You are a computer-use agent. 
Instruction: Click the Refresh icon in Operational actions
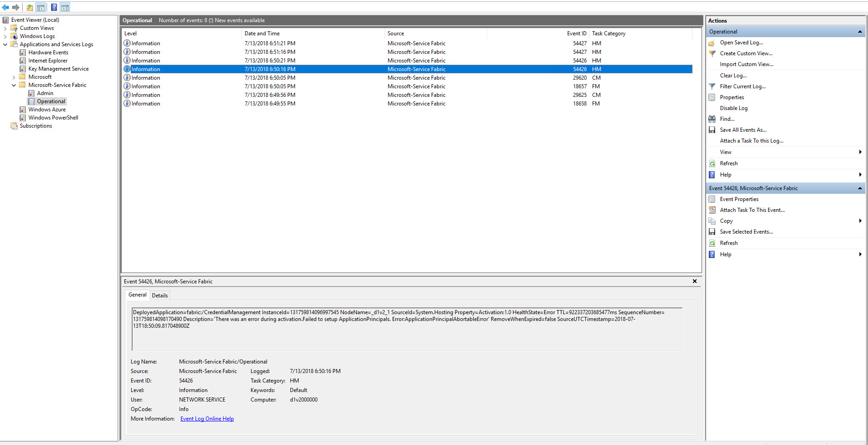[712, 163]
